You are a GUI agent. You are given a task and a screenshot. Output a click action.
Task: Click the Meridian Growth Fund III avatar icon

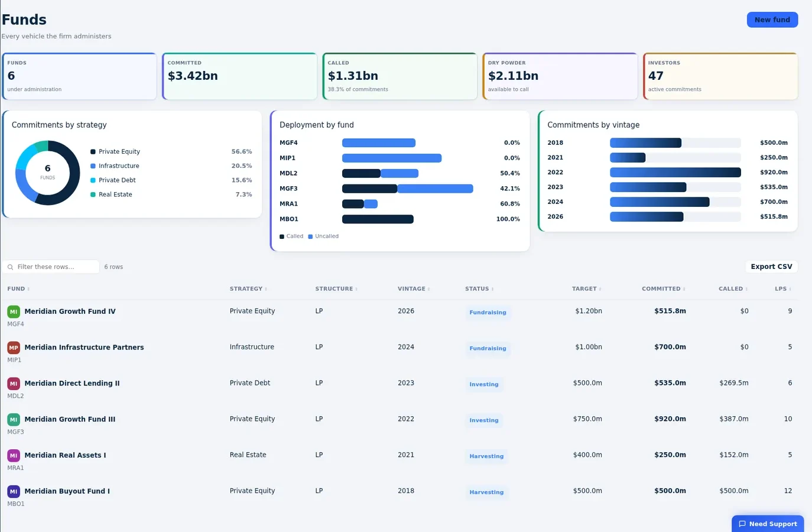[x=14, y=420]
